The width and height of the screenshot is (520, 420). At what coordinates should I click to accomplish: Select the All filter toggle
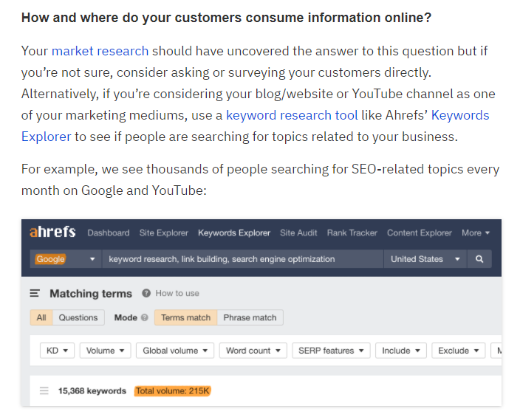click(x=41, y=318)
